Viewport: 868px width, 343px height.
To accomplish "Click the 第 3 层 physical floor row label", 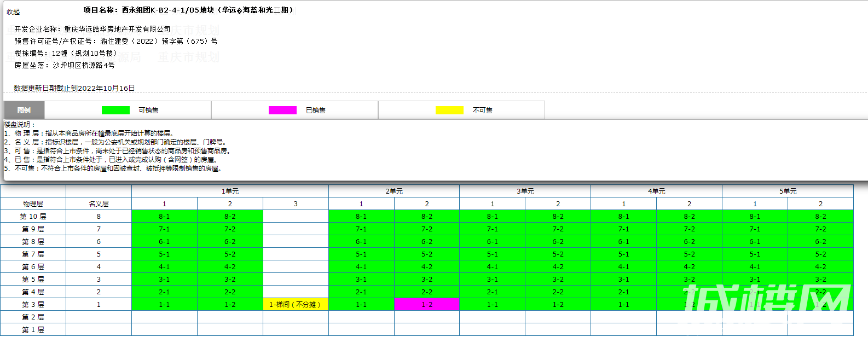I will [33, 305].
